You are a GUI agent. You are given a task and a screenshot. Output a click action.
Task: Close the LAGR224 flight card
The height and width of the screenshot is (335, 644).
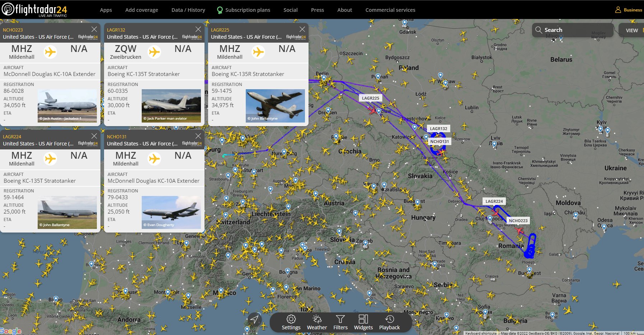point(94,136)
